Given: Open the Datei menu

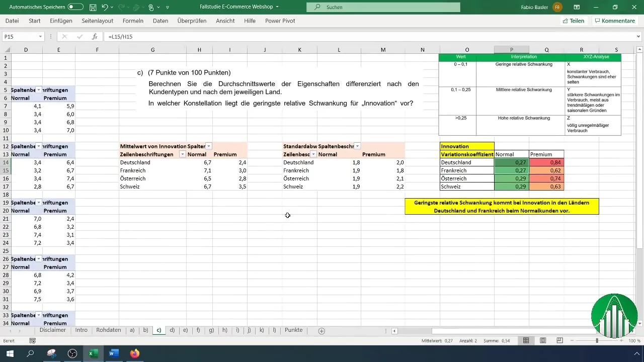Looking at the screenshot, I should click(12, 21).
